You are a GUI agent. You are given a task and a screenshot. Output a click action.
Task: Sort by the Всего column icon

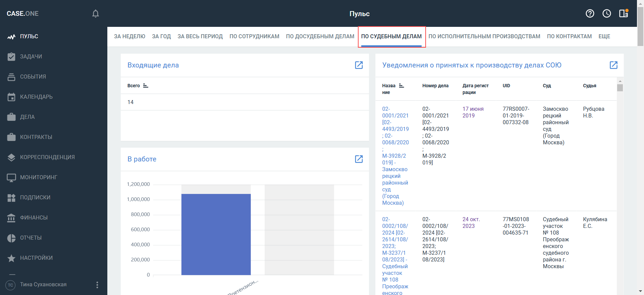pyautogui.click(x=146, y=86)
